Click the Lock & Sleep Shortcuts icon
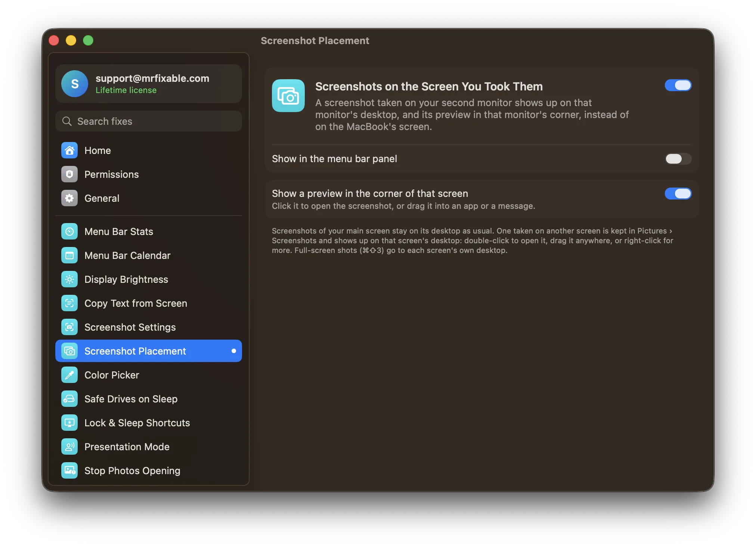The height and width of the screenshot is (547, 756). (x=69, y=423)
